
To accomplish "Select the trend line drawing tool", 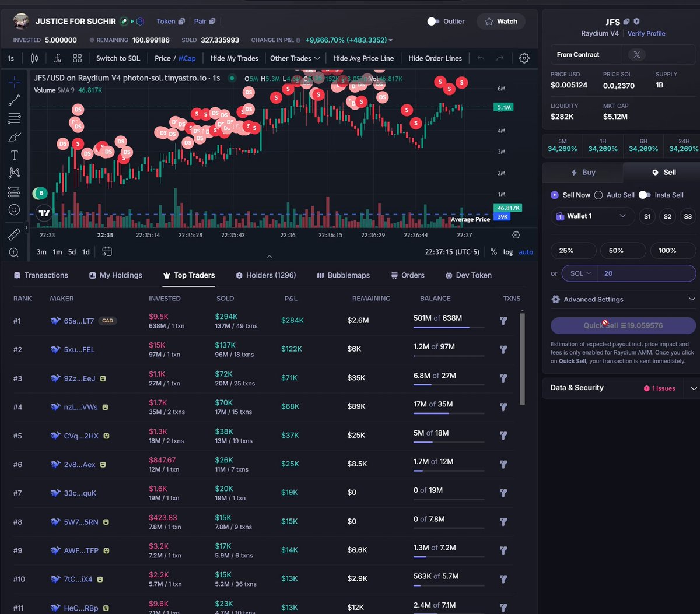I will [x=15, y=100].
